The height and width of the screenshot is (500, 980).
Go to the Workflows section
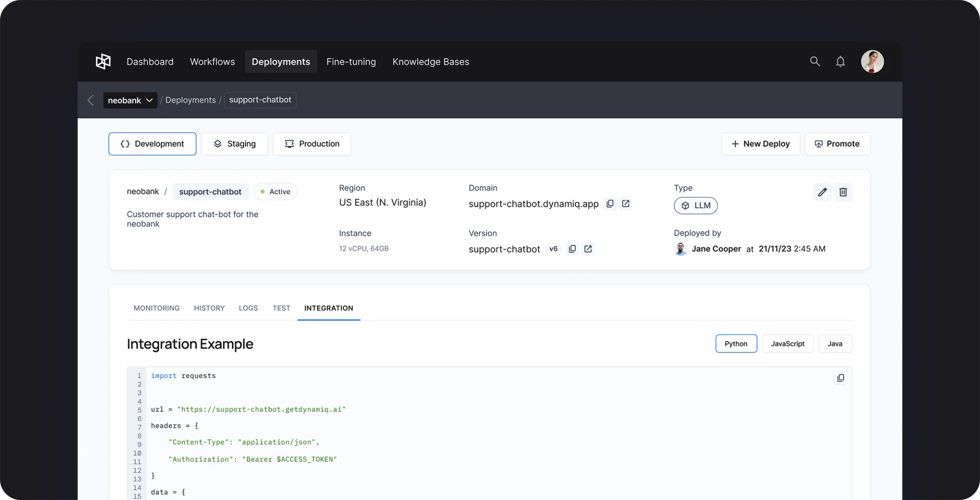tap(212, 61)
